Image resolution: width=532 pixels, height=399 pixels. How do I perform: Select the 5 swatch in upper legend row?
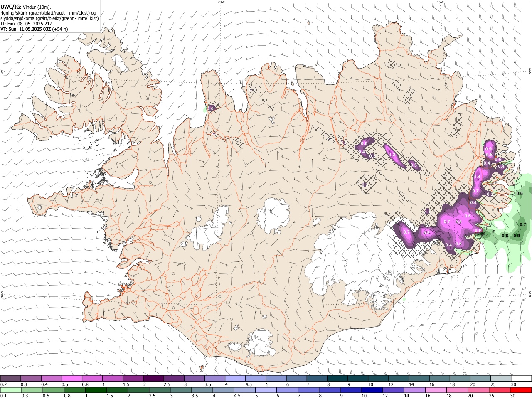click(276, 379)
